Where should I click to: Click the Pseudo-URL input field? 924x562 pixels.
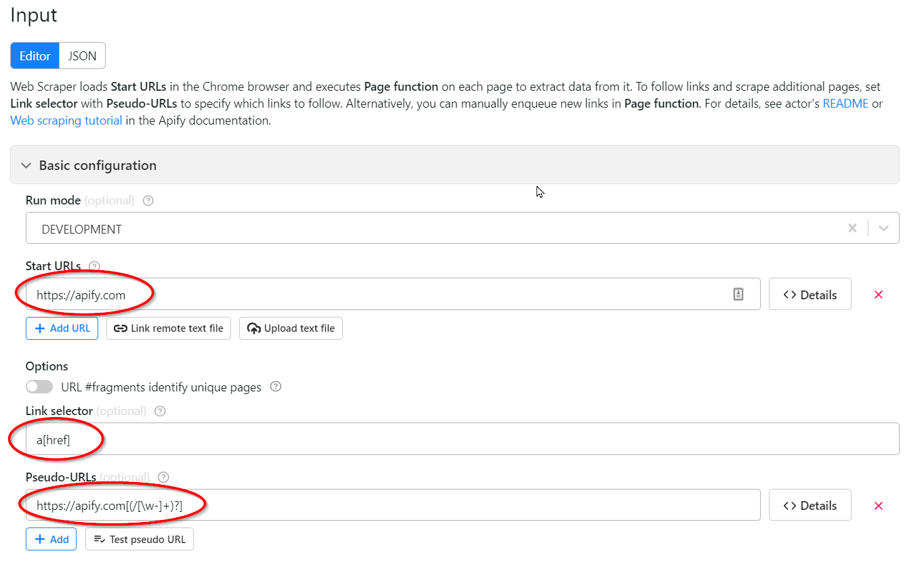click(393, 505)
